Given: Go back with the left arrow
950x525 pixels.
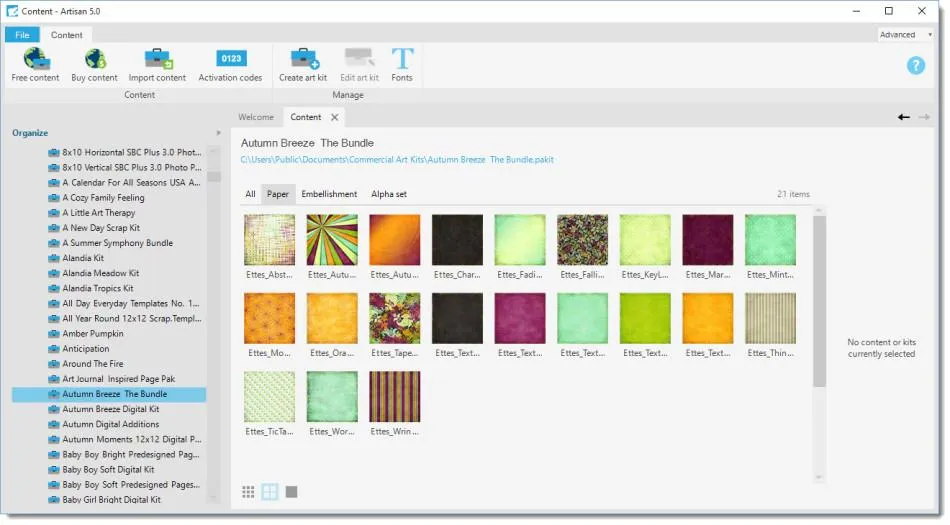Looking at the screenshot, I should point(903,117).
